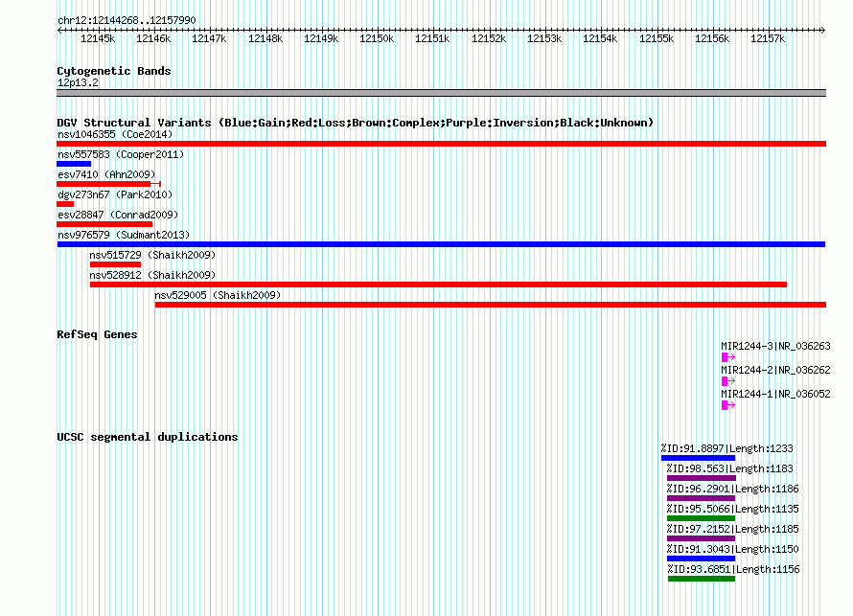The width and height of the screenshot is (853, 616).
Task: Select the nsv529005 (Shaikh2009) red bar
Action: [491, 305]
